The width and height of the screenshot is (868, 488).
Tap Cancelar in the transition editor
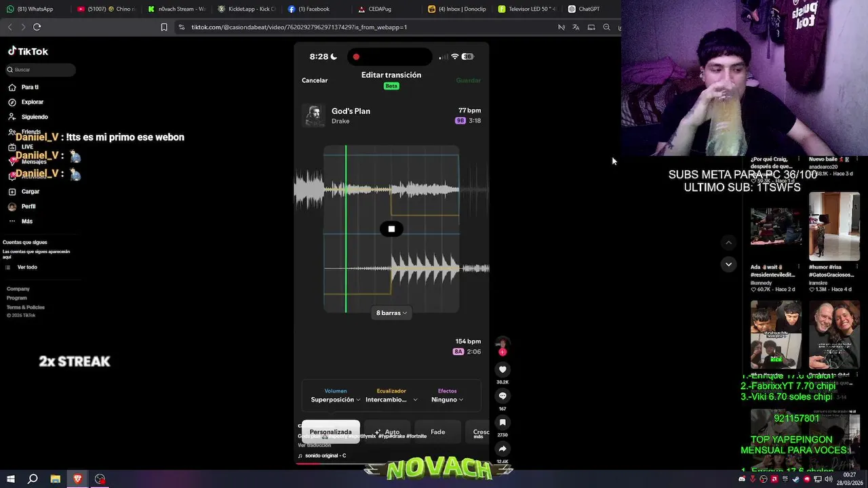[315, 80]
